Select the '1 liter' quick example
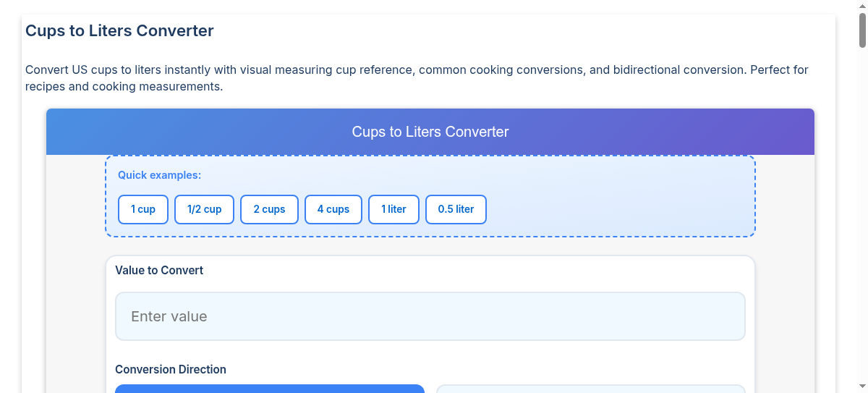Screen dimensions: 868x393 coord(393,209)
